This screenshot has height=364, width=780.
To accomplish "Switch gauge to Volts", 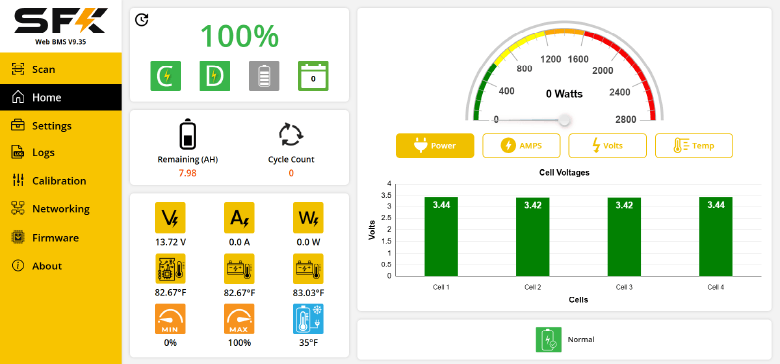I will pos(607,146).
